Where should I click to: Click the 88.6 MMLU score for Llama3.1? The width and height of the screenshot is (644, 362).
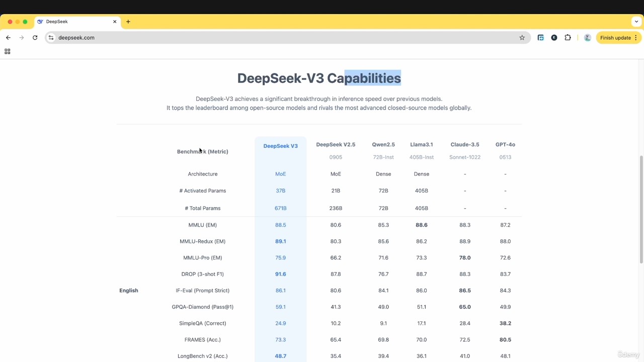pyautogui.click(x=422, y=225)
